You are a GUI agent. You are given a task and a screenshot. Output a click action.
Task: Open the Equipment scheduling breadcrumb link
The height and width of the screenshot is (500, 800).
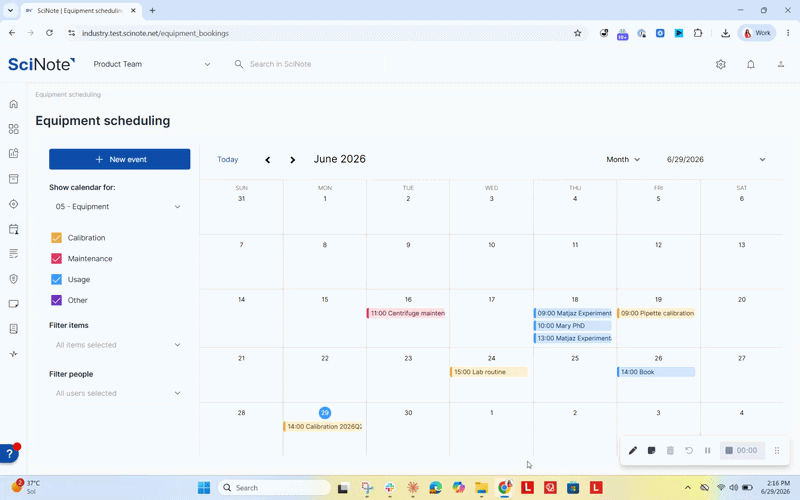(68, 94)
